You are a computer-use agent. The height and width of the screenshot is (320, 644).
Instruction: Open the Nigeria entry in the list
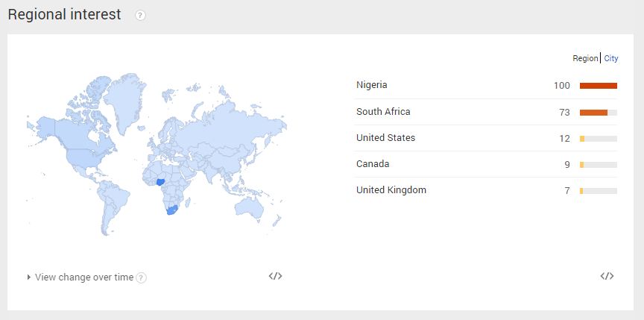click(x=372, y=85)
